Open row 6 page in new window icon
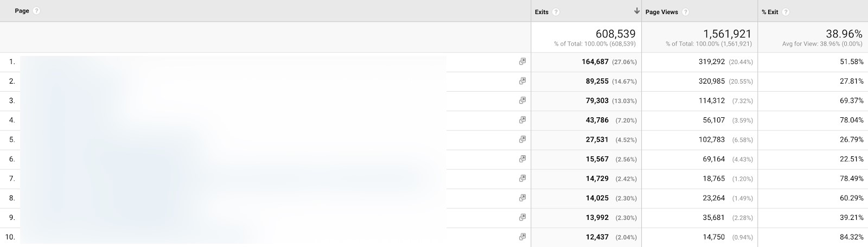This screenshot has height=247, width=868. pyautogui.click(x=522, y=159)
